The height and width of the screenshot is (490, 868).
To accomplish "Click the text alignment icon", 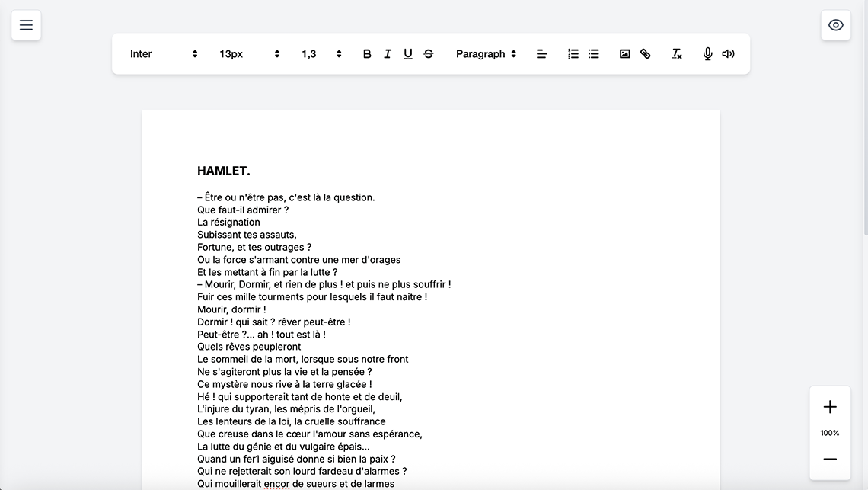I will pyautogui.click(x=541, y=54).
